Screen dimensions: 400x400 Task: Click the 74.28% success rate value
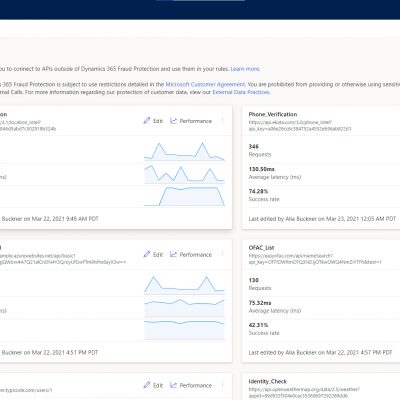tap(258, 191)
